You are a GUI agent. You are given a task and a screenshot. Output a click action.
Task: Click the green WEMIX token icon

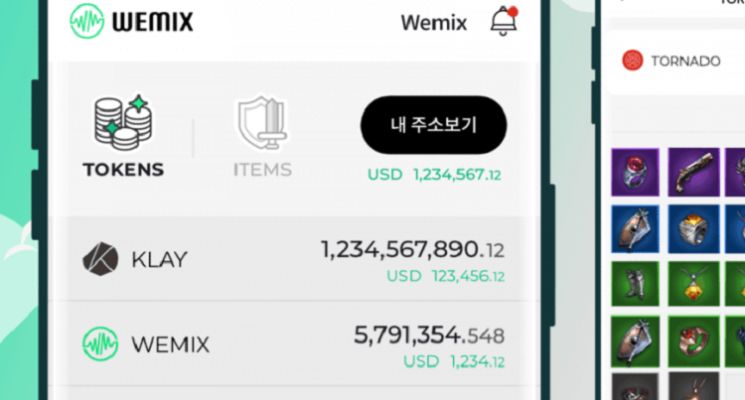(x=100, y=344)
